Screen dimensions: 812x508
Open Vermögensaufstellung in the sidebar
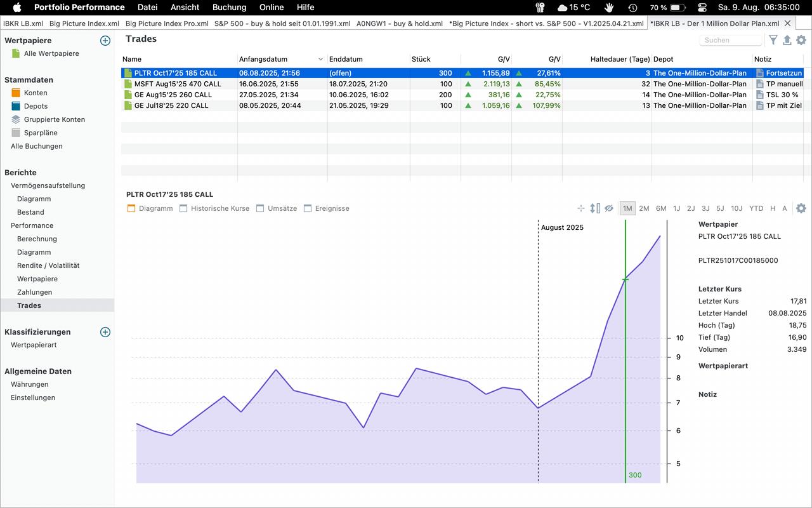click(48, 185)
